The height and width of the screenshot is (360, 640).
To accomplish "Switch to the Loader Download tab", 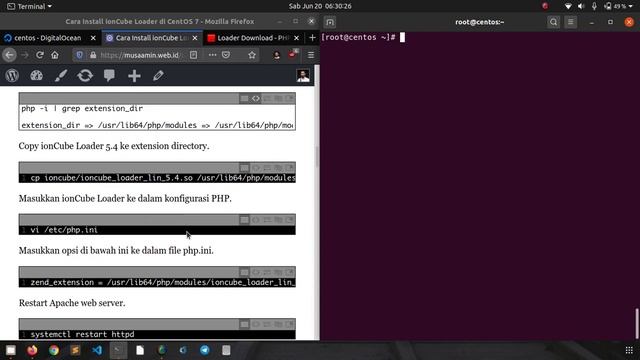I will click(253, 38).
